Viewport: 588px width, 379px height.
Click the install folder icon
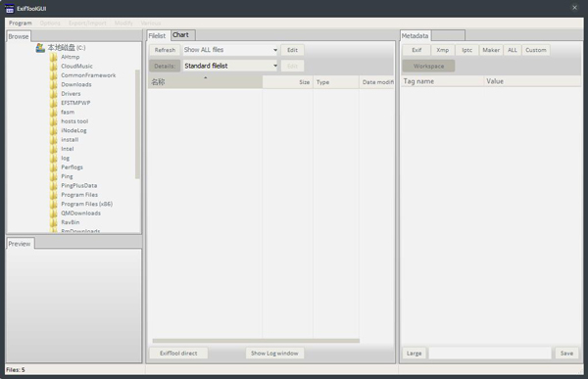(x=54, y=139)
